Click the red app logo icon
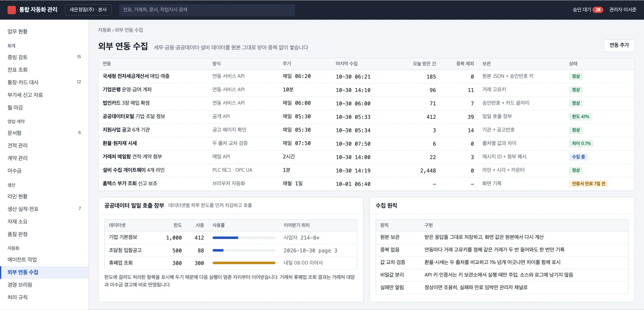 [x=11, y=10]
